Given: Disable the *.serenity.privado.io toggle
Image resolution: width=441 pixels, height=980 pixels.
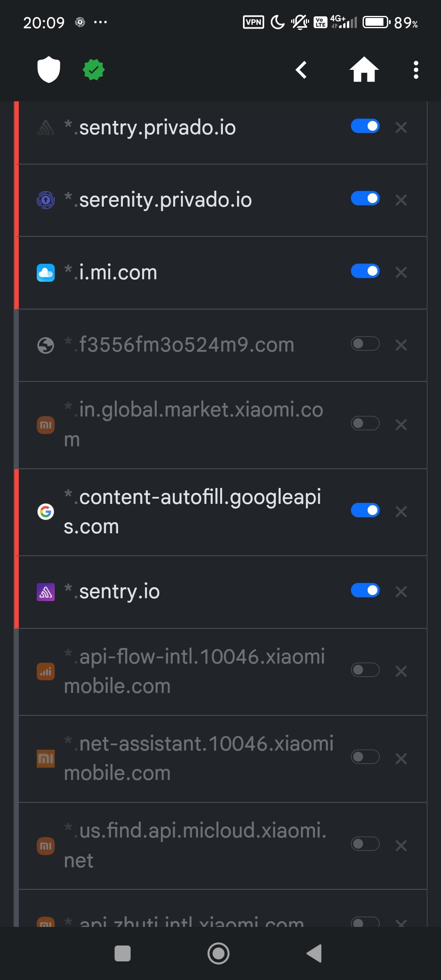Looking at the screenshot, I should pos(365,199).
